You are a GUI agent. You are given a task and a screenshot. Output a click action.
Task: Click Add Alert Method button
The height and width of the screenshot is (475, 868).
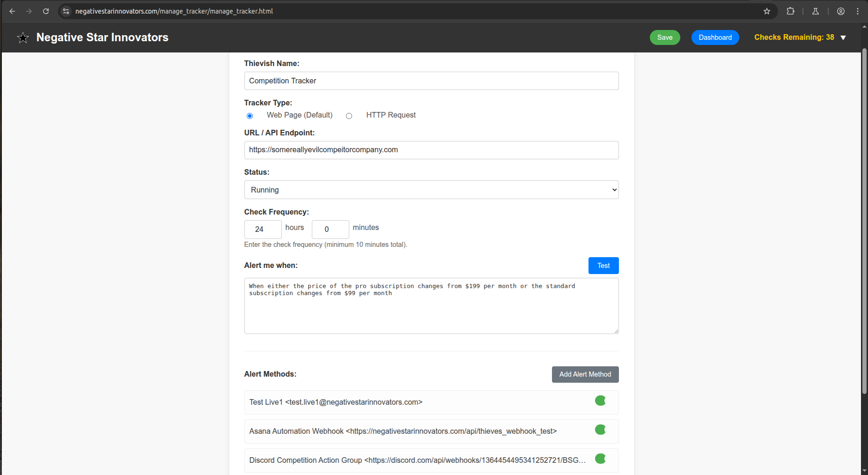[x=585, y=374]
